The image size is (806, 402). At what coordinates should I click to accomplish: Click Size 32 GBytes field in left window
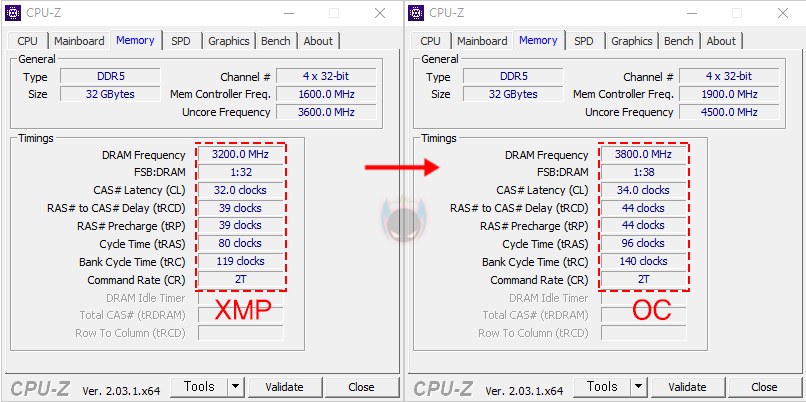coord(111,94)
